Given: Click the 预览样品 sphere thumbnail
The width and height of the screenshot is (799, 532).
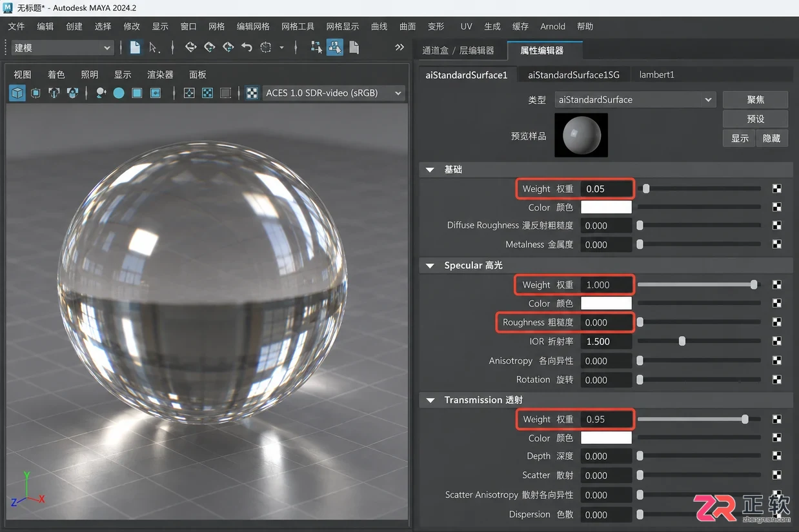Looking at the screenshot, I should (581, 135).
